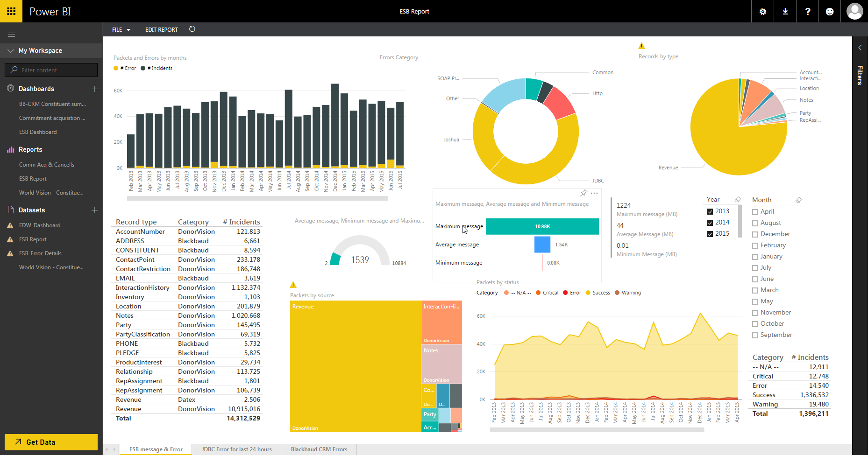Open the settings gear menu
Viewport: 868px width, 455px height.
762,12
